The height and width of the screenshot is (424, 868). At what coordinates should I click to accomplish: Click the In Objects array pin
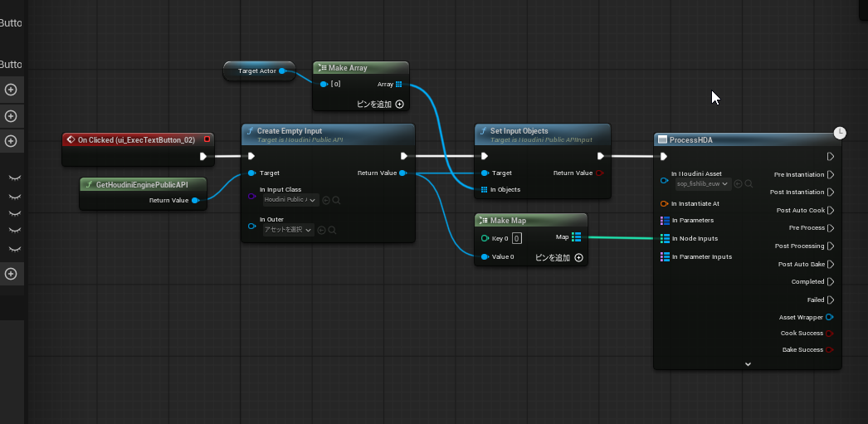pyautogui.click(x=484, y=190)
